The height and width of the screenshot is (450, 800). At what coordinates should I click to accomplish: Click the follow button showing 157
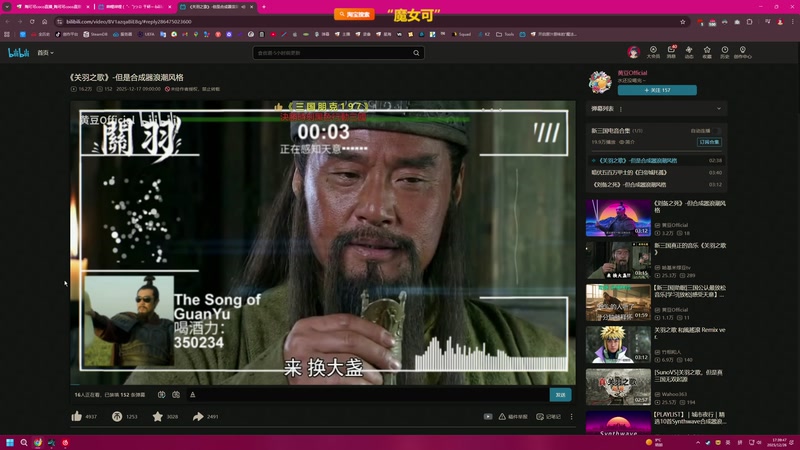point(657,90)
